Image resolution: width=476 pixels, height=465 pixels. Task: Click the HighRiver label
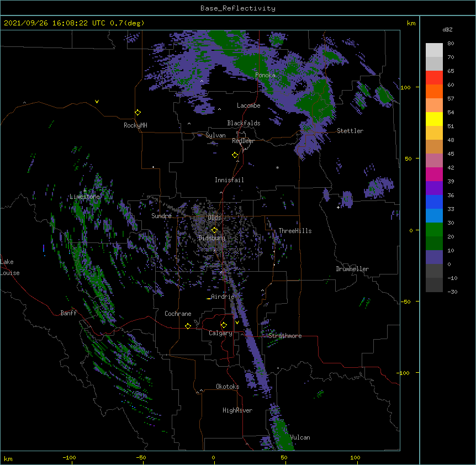237,410
